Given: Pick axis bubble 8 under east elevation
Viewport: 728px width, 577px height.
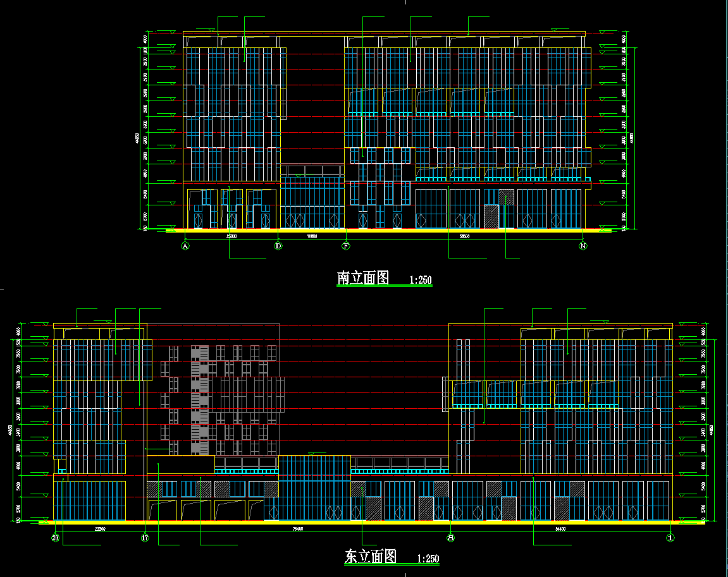Looking at the screenshot, I should tap(450, 538).
